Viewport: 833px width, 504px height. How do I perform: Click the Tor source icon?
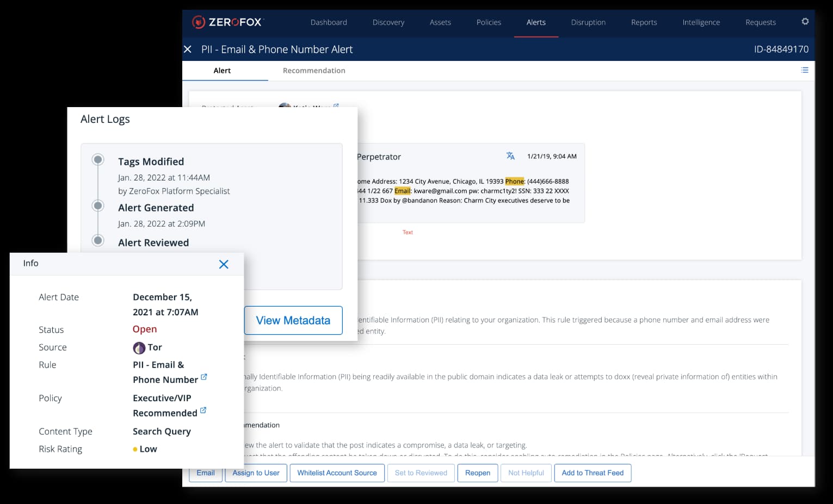pyautogui.click(x=139, y=347)
